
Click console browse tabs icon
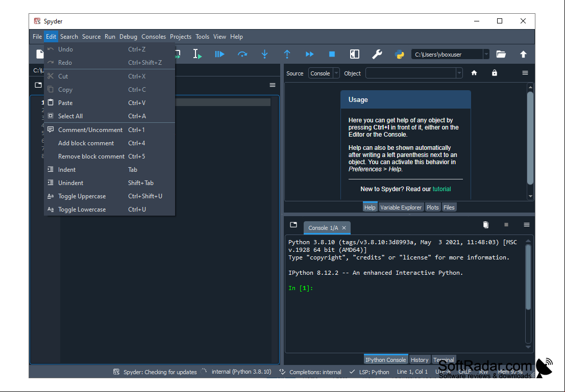point(293,225)
